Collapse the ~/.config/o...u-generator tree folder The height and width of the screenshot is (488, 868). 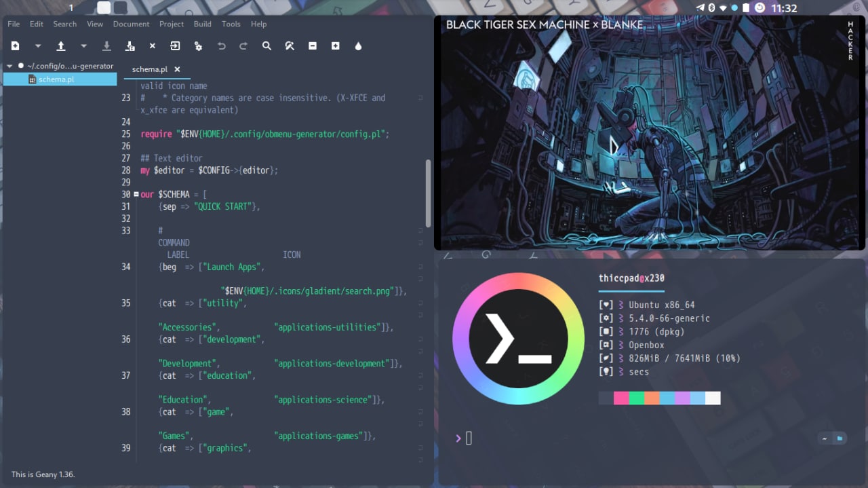pyautogui.click(x=9, y=67)
